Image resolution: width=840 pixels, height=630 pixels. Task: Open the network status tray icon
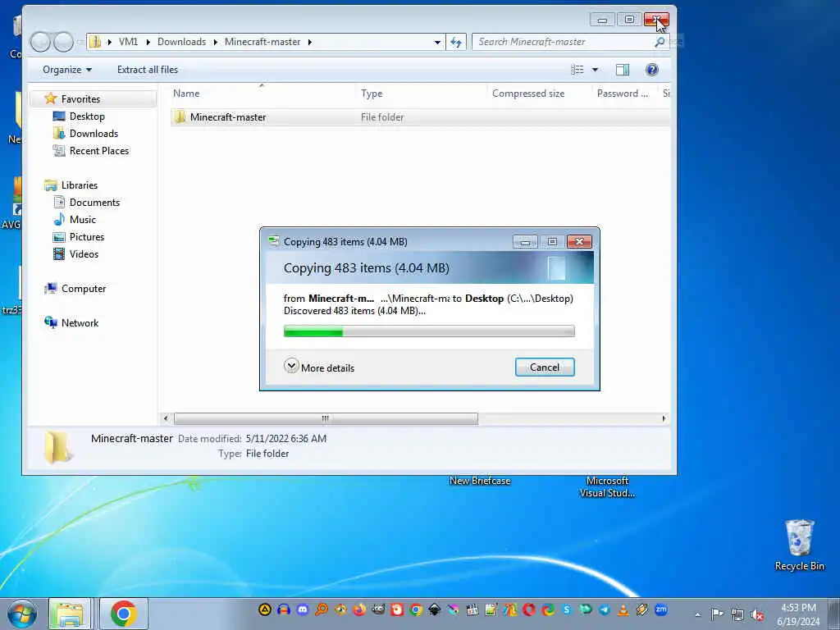(737, 614)
